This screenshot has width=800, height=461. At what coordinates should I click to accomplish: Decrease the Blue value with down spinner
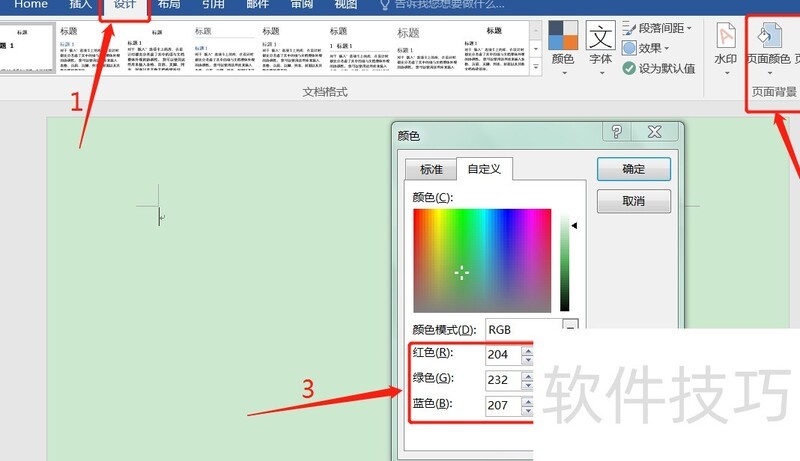pos(528,411)
